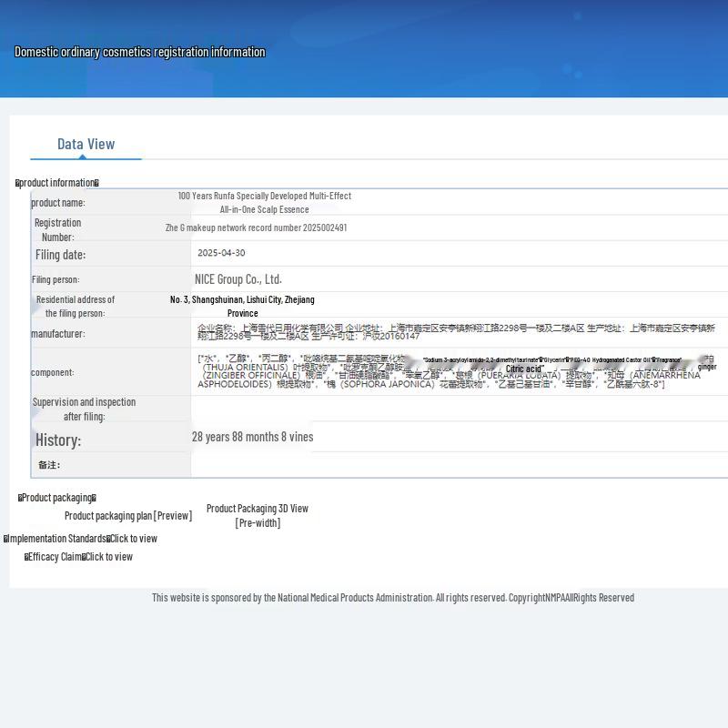The image size is (728, 728).
Task: Click the NMPA copyright footer text
Action: coord(392,598)
